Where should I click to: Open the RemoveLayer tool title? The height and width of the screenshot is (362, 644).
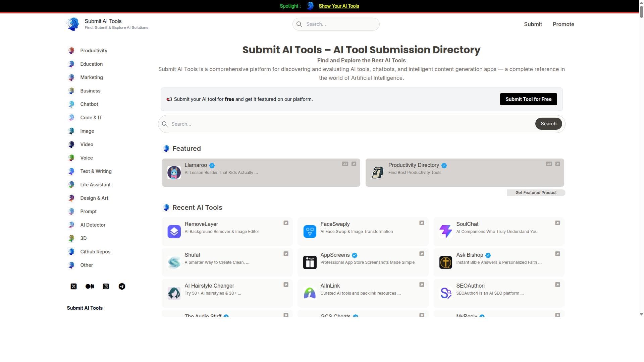[201, 224]
